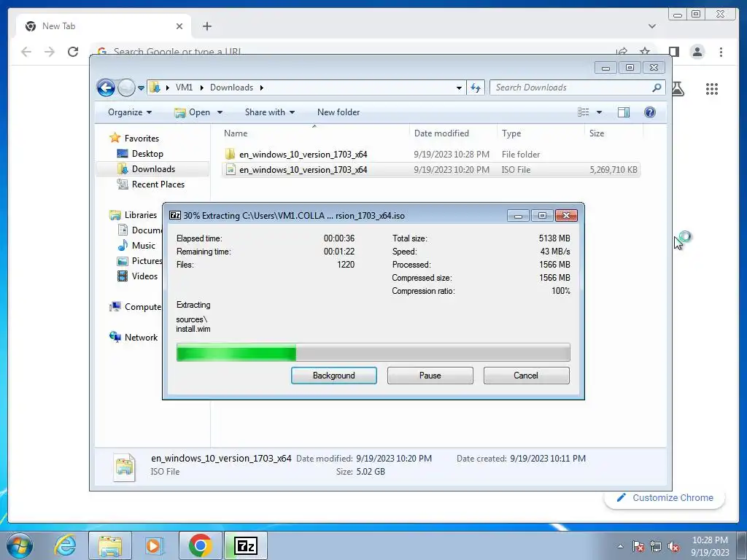The width and height of the screenshot is (747, 560).
Task: Open Chrome three-dot menu
Action: (721, 52)
